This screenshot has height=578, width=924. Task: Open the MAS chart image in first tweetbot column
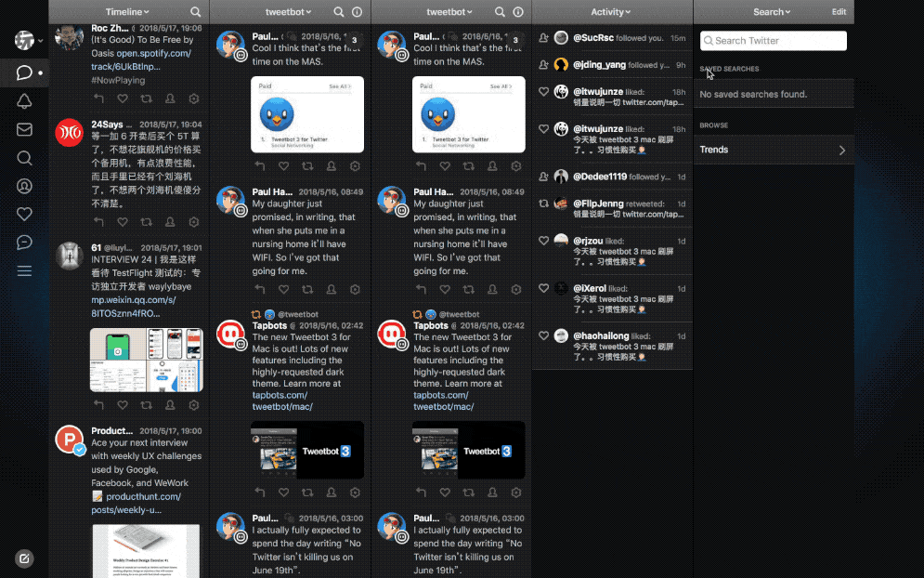click(307, 114)
